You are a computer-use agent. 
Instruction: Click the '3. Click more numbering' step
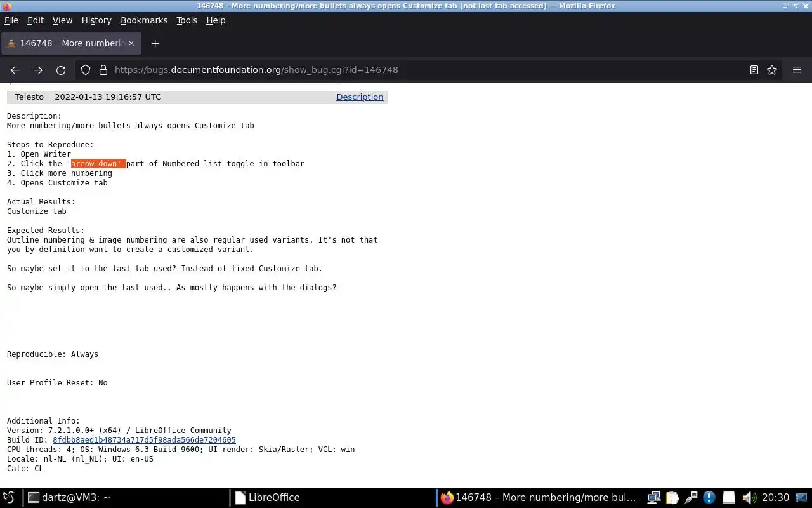(x=60, y=173)
